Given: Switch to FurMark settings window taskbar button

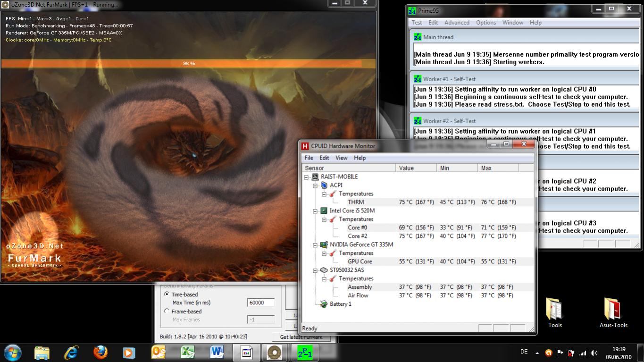Looking at the screenshot, I should pyautogui.click(x=246, y=353).
